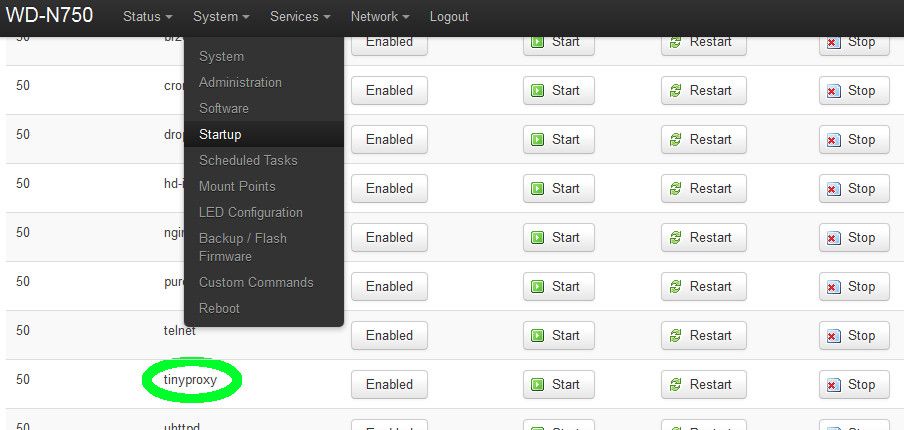The height and width of the screenshot is (430, 904).
Task: Click the green Start icon for tinyproxy
Action: 537,384
